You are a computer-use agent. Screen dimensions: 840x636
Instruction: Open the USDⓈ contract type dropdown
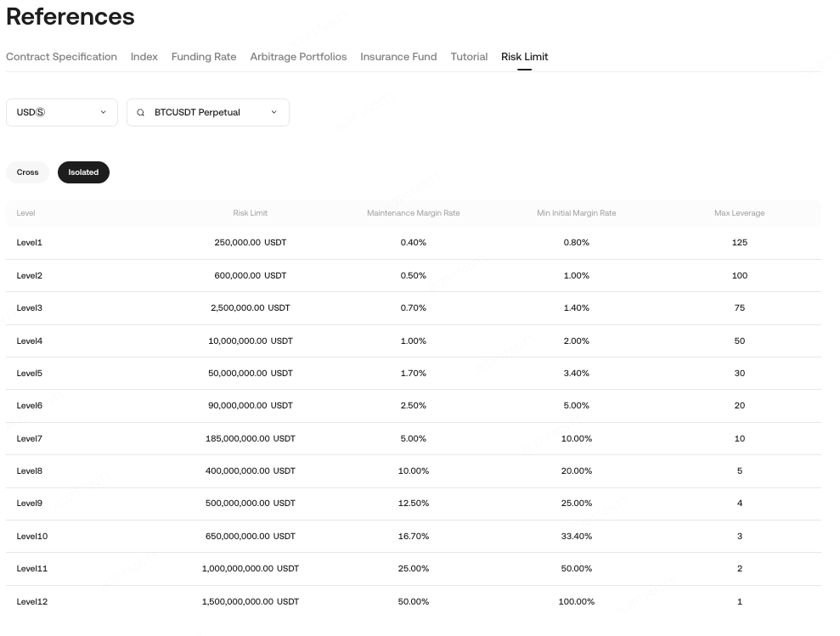click(x=61, y=113)
